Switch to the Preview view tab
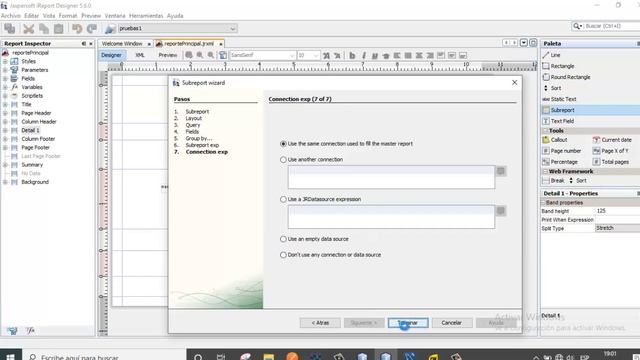Viewport: 640px width, 360px height. (168, 55)
